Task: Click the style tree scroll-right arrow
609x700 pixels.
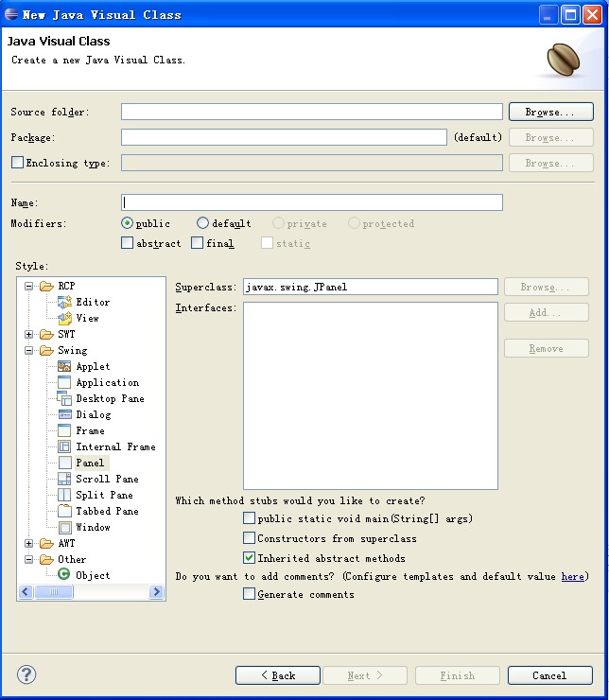Action: click(x=157, y=592)
